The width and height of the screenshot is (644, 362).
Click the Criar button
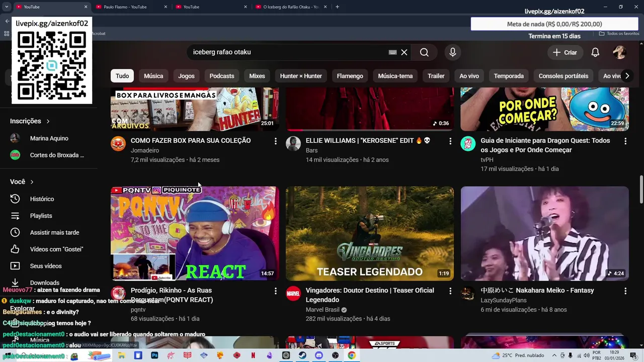point(565,52)
